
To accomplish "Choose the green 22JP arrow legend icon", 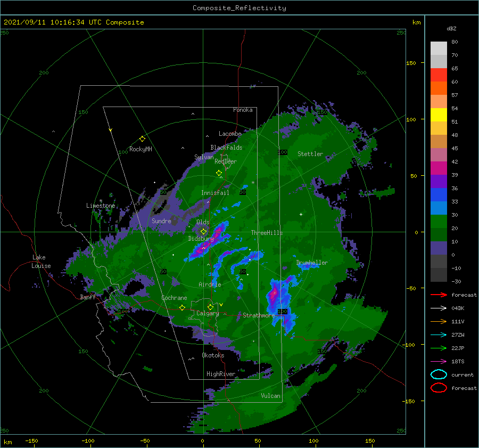I will click(x=439, y=348).
